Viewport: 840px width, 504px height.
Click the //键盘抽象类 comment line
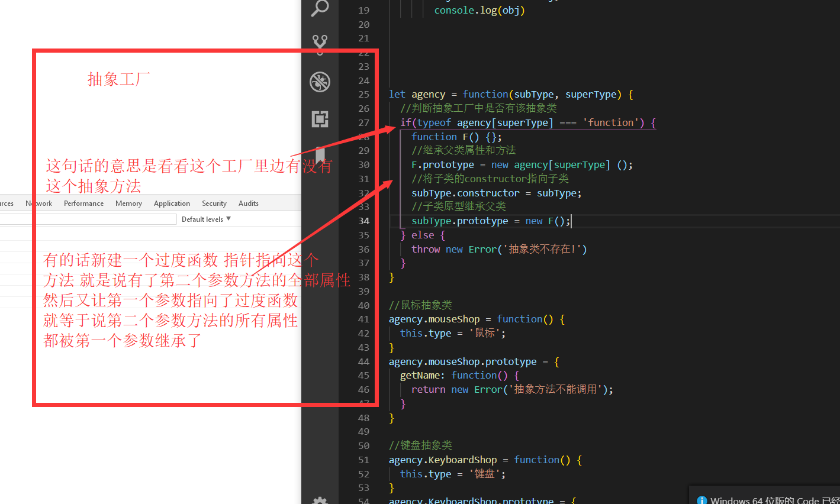(x=420, y=445)
